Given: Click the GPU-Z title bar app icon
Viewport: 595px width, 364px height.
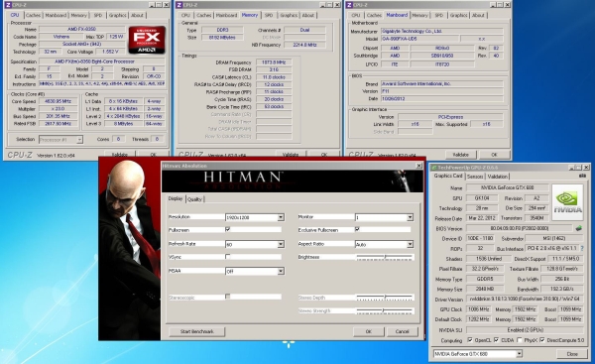Looking at the screenshot, I should tap(434, 168).
